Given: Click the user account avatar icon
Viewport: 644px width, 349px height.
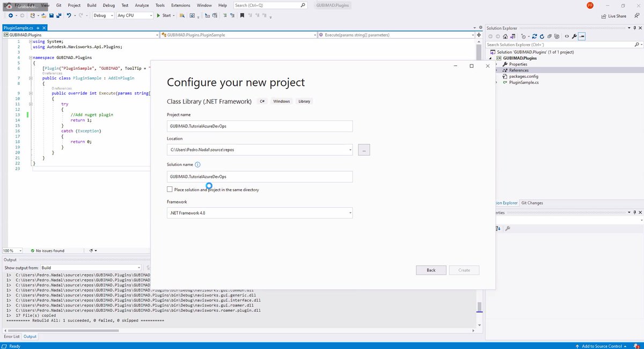Looking at the screenshot, I should tap(590, 5).
